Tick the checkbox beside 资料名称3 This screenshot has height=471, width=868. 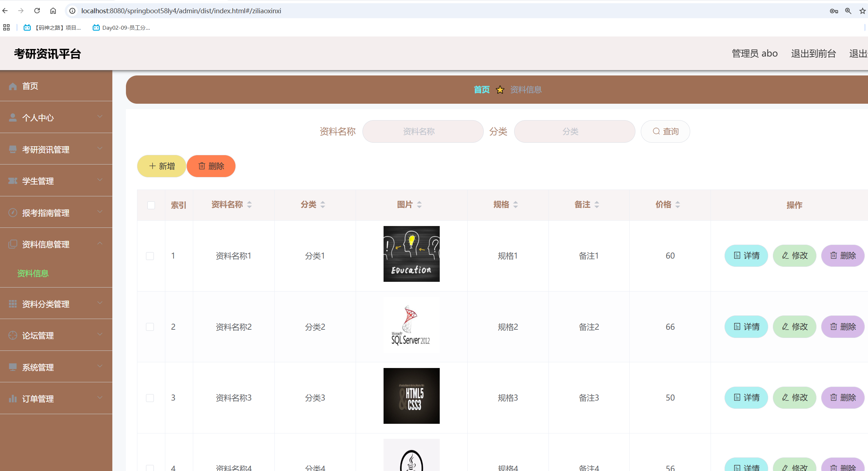tap(150, 397)
